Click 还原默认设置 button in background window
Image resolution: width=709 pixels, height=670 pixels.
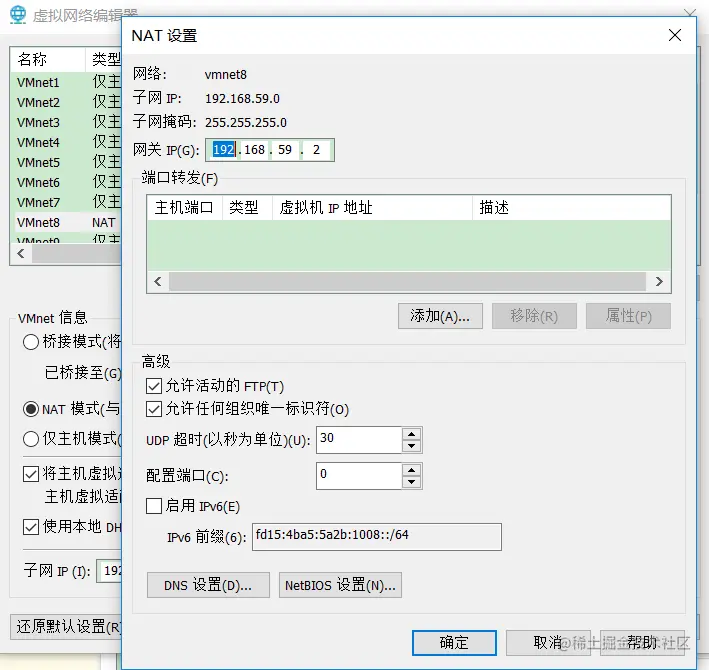(66, 627)
